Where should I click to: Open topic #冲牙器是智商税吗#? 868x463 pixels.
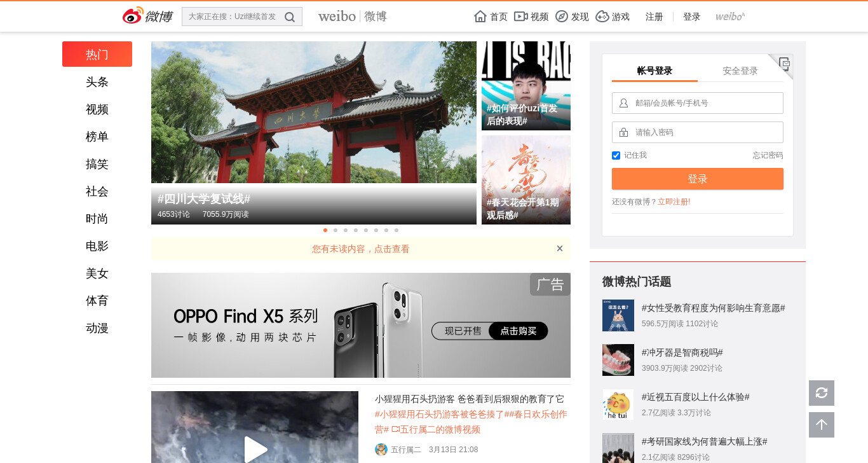click(x=682, y=352)
